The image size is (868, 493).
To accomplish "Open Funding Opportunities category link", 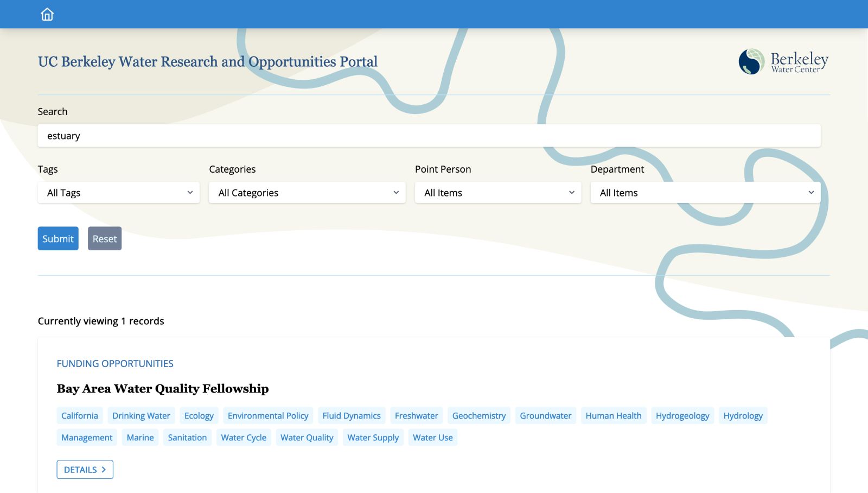I will (115, 364).
